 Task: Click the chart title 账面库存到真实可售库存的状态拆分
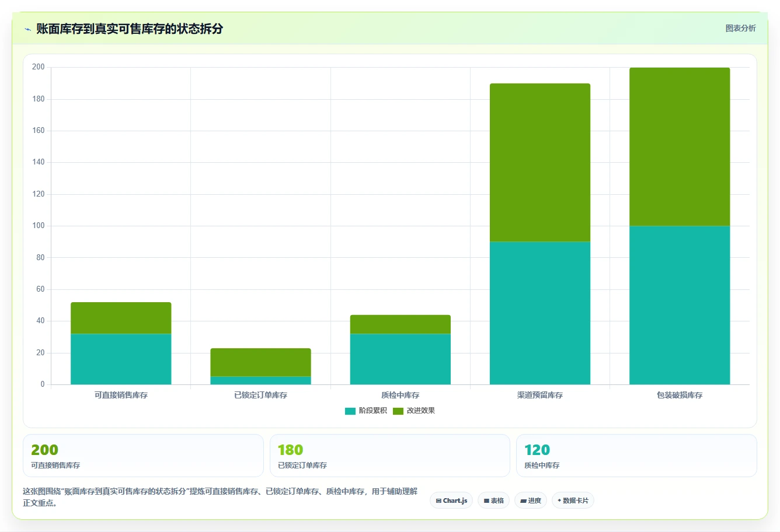pyautogui.click(x=130, y=29)
